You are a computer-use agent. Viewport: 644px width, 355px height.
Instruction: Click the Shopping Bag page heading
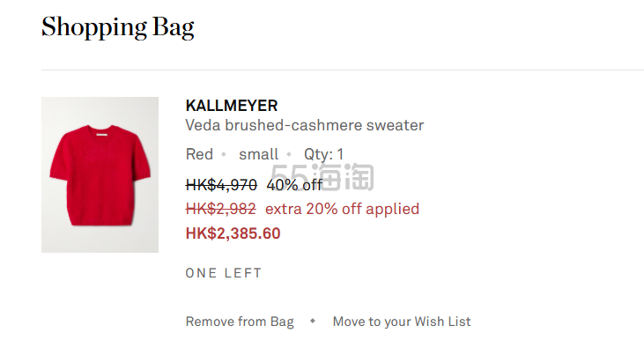pyautogui.click(x=118, y=27)
